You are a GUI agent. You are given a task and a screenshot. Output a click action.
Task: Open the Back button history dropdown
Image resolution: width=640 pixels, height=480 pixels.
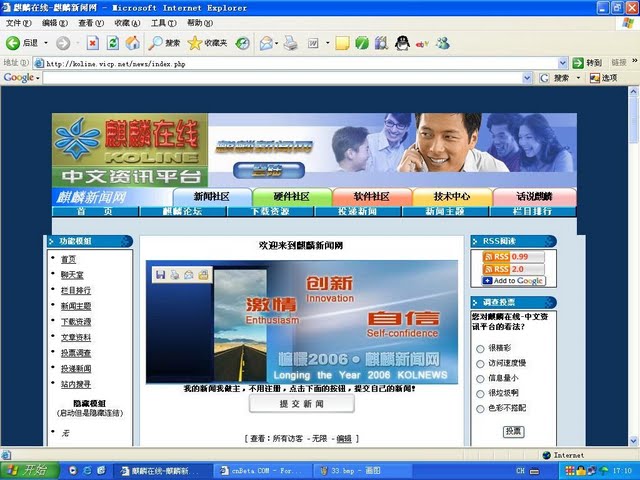pos(46,43)
